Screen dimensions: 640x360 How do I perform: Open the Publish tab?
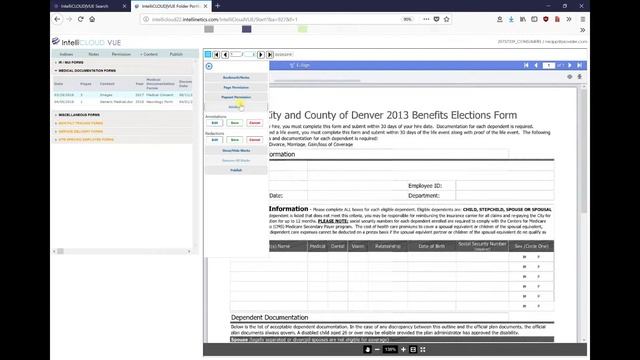tap(176, 54)
